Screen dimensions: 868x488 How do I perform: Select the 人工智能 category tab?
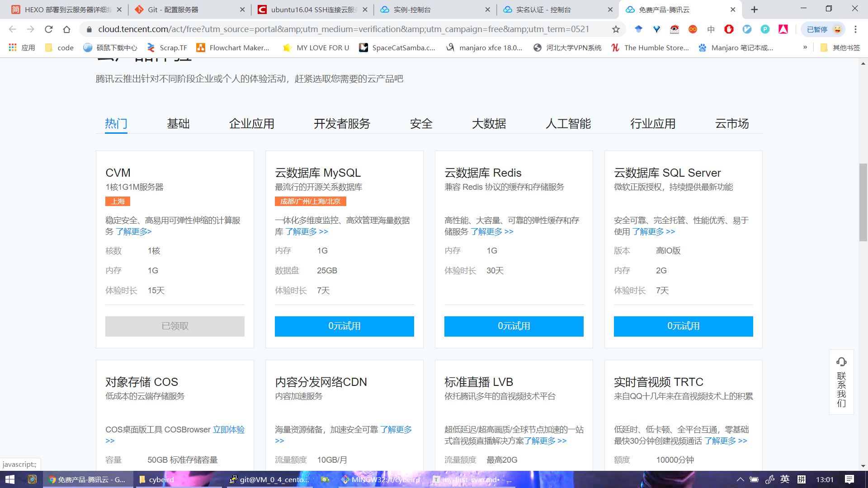pos(568,123)
